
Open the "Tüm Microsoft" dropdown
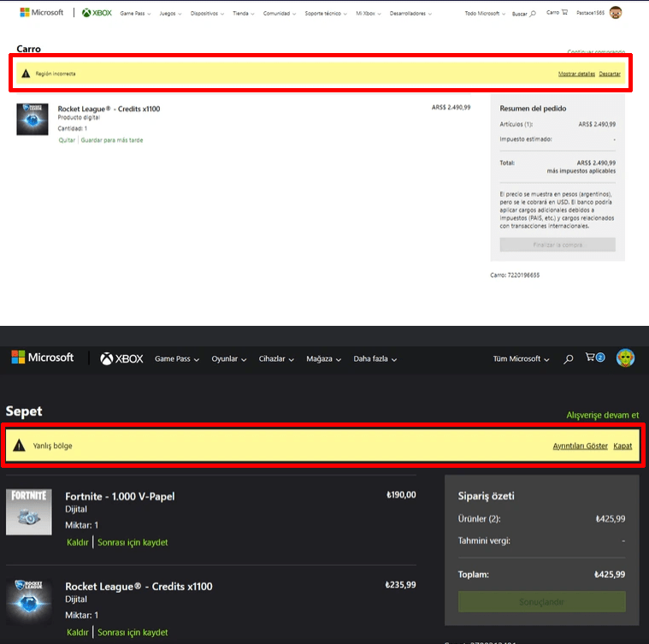coord(521,359)
